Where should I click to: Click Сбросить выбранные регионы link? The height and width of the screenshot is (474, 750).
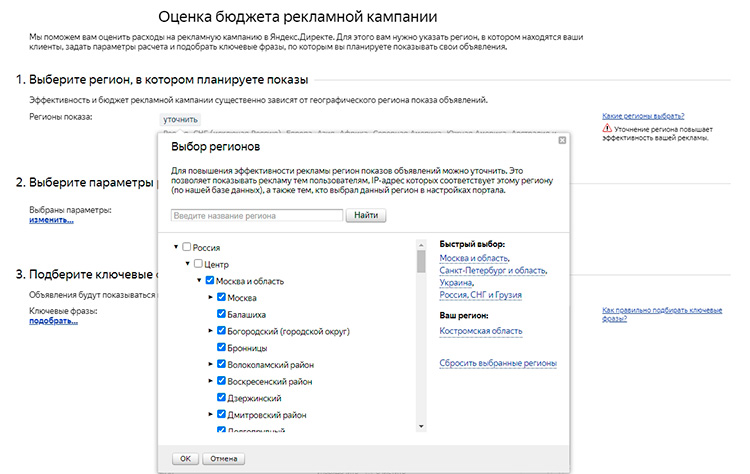(497, 363)
